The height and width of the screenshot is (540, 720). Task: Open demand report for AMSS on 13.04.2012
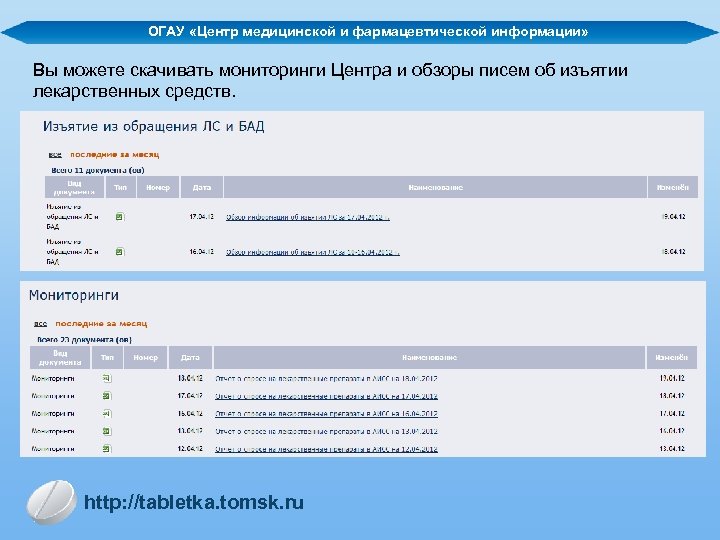tap(326, 431)
